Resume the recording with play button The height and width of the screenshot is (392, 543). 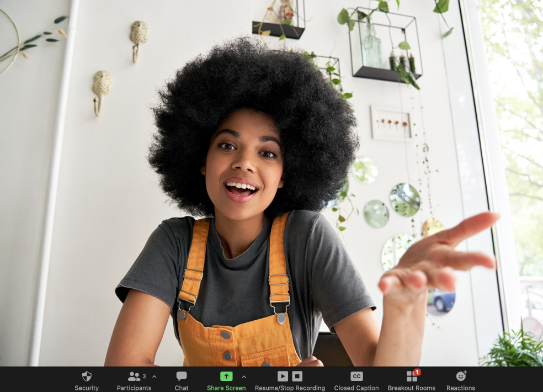(x=283, y=376)
